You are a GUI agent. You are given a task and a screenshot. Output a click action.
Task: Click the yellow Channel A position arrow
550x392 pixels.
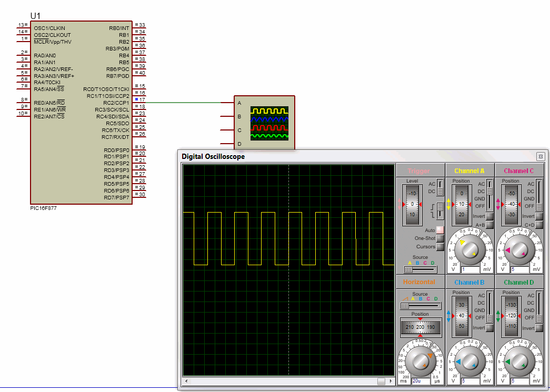tap(449, 204)
